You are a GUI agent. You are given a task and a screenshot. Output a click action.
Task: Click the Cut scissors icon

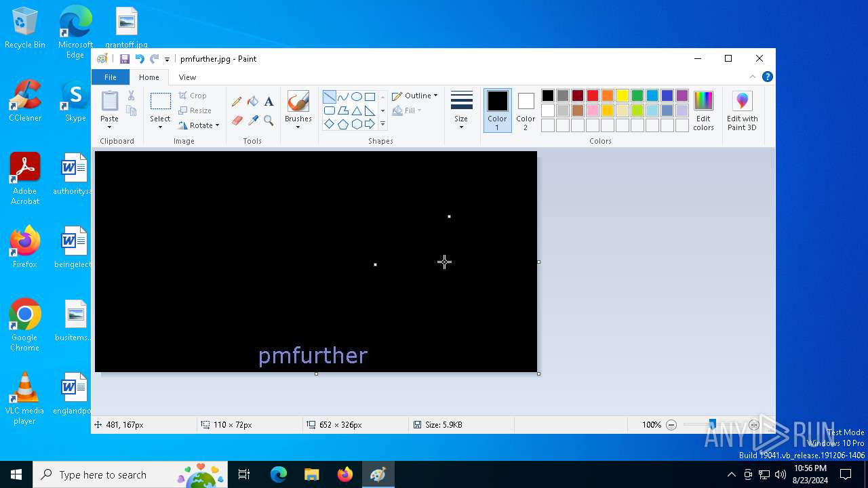(132, 96)
